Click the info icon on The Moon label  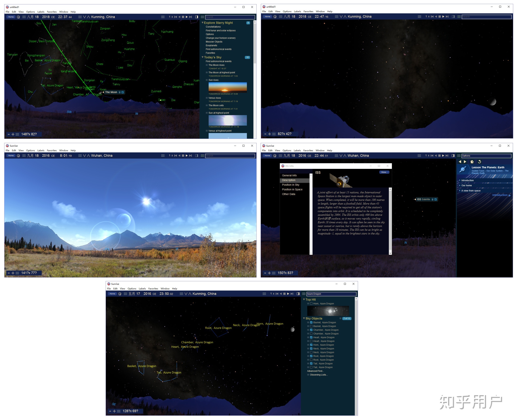[119, 92]
